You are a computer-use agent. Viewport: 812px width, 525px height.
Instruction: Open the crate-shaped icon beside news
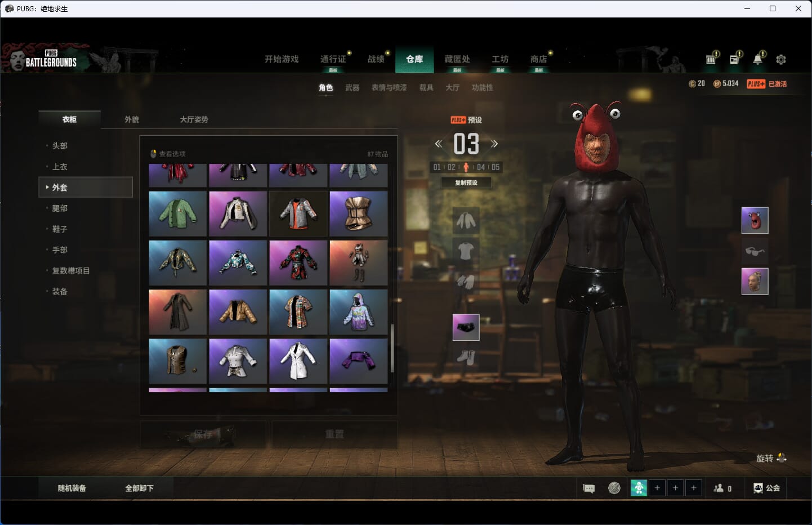711,59
